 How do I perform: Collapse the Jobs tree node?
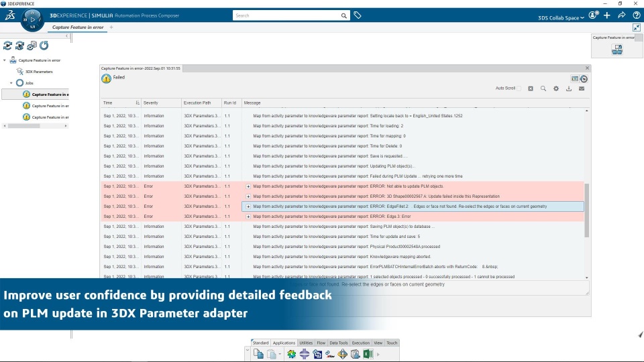click(11, 83)
